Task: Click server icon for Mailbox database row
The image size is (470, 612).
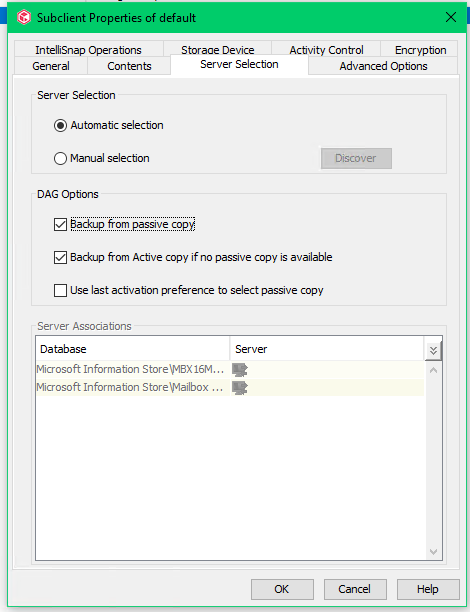Action: pyautogui.click(x=240, y=387)
